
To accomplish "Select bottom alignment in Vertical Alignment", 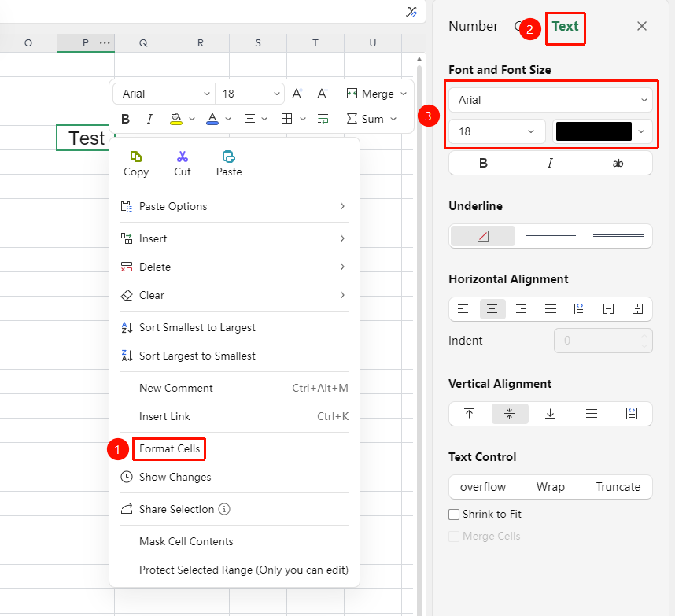I will point(550,414).
